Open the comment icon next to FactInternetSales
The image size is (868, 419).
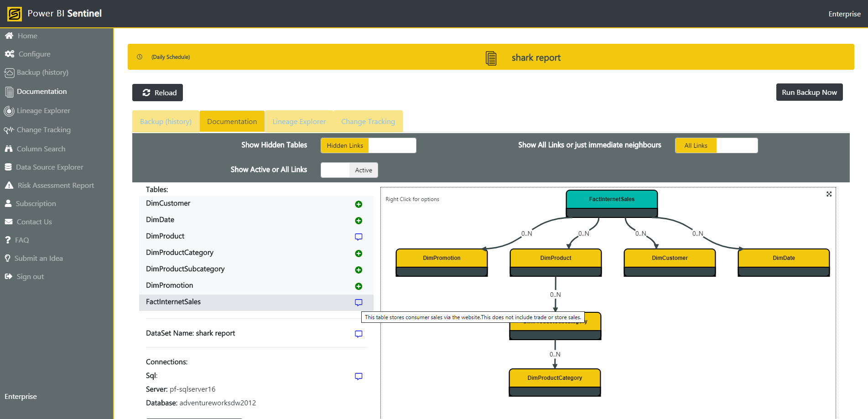coord(359,302)
